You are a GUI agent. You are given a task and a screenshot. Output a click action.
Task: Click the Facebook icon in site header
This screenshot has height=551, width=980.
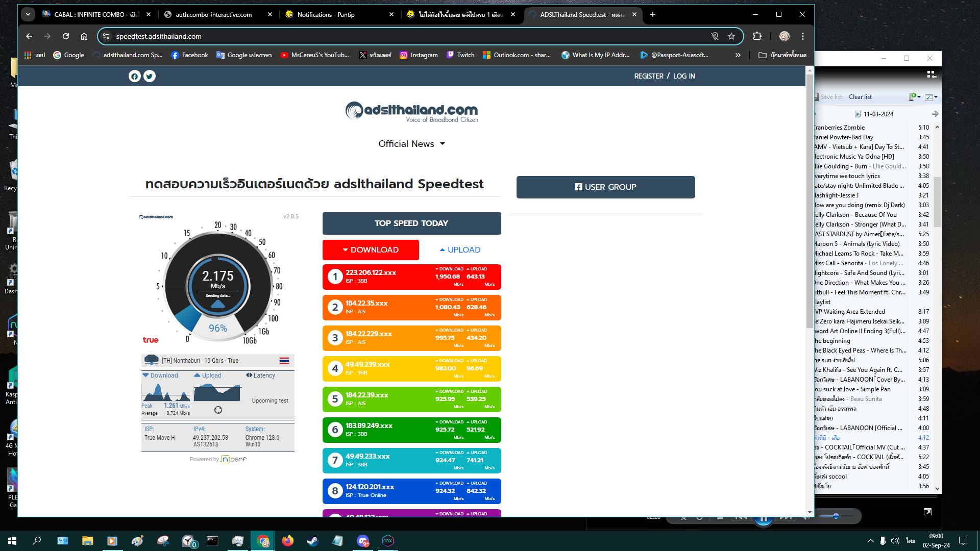click(x=134, y=77)
